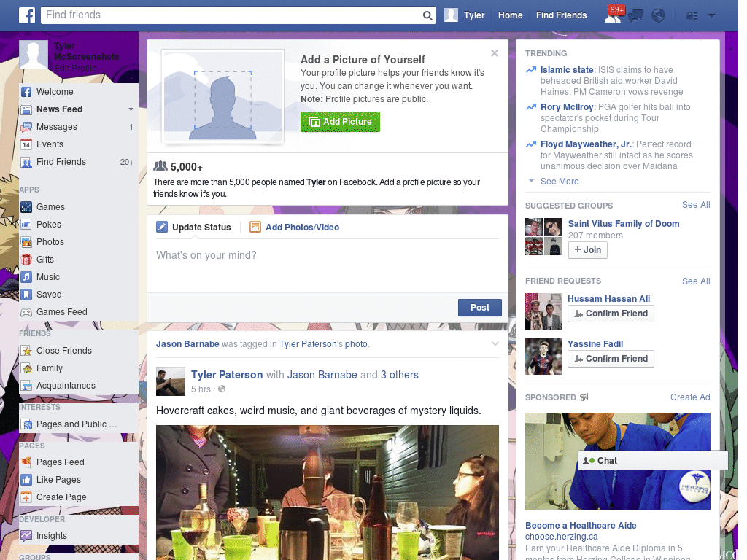Open Become a Healthcare Aide ad link

[x=581, y=526]
